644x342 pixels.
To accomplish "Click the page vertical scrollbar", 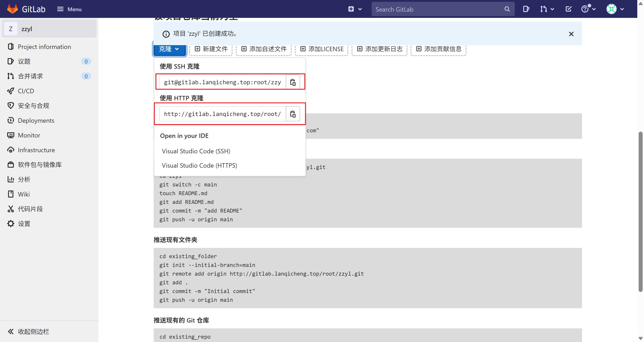I will pyautogui.click(x=640, y=211).
